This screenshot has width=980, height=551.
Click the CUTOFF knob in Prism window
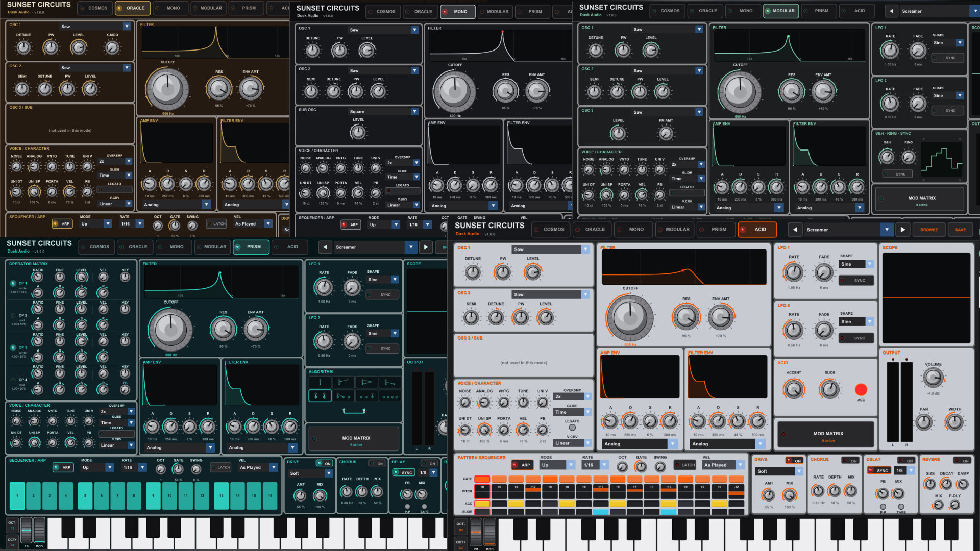170,329
